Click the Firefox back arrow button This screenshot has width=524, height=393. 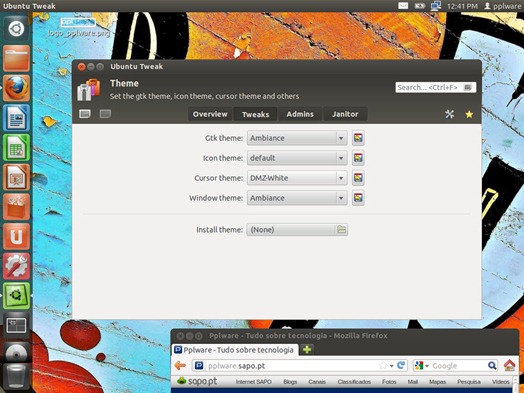point(180,366)
